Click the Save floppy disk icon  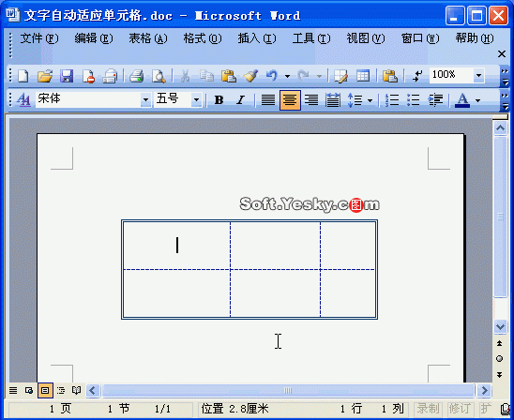pyautogui.click(x=67, y=76)
